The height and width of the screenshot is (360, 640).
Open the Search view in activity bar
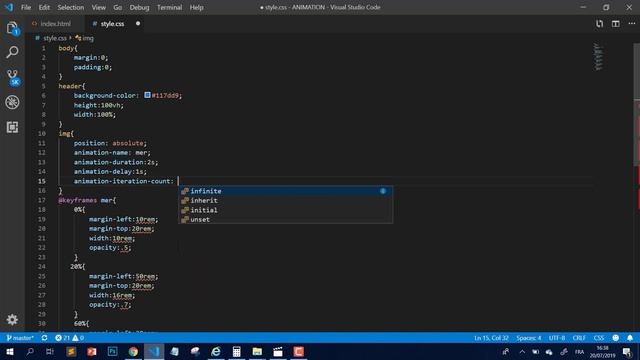tap(12, 52)
